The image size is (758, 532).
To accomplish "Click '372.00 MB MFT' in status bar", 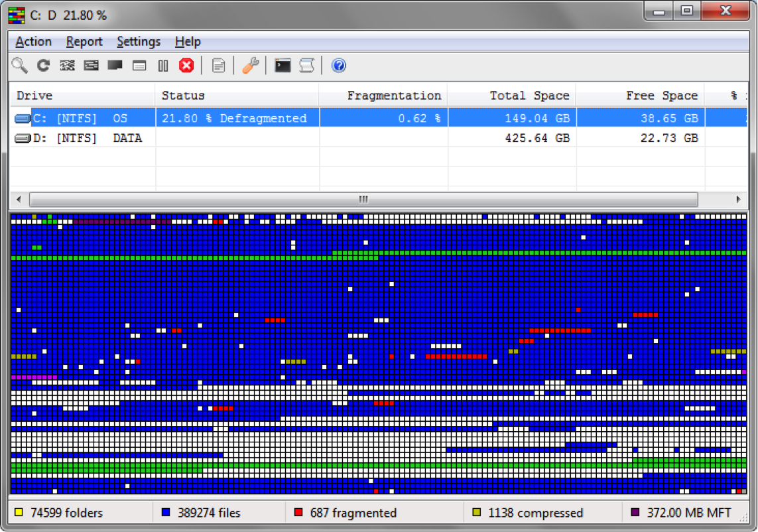I will pos(689,513).
